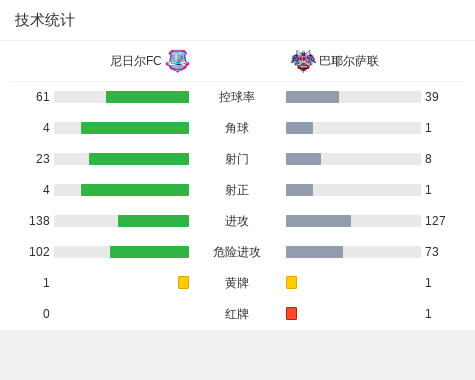Click the green 射门 bar showing 23

pyautogui.click(x=139, y=159)
